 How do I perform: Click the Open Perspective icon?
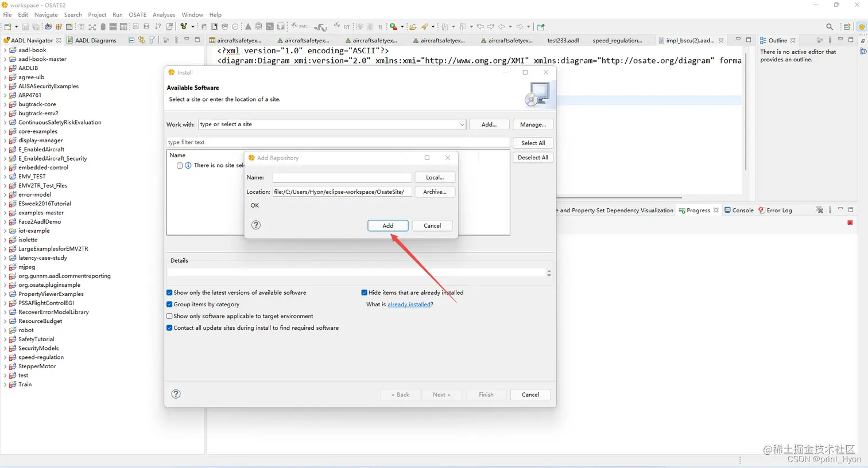pos(847,26)
